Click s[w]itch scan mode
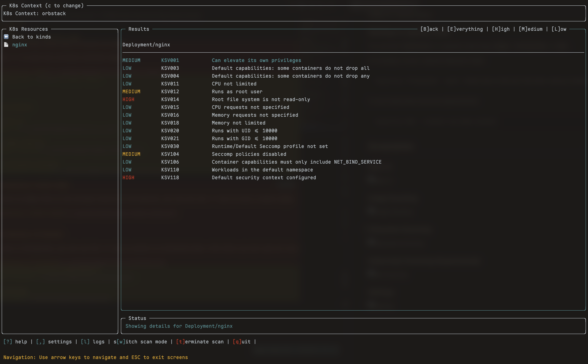The width and height of the screenshot is (588, 364). click(x=140, y=342)
